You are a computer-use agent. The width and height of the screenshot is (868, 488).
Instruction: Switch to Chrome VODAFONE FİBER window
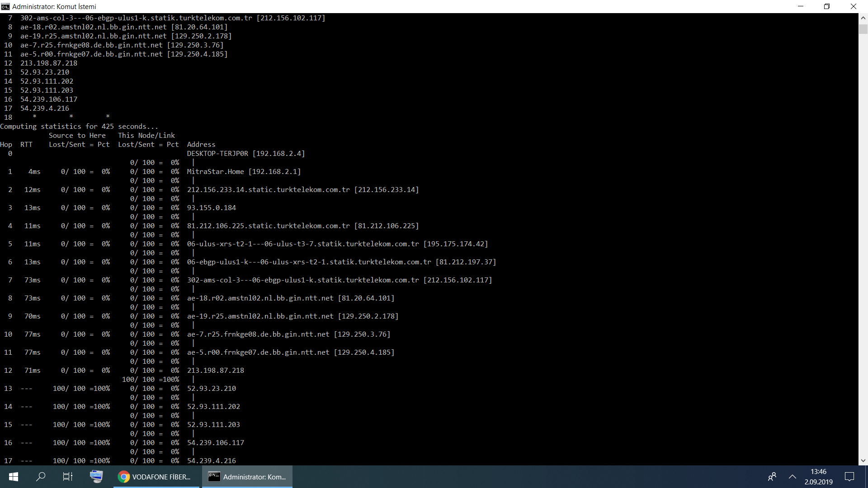[x=156, y=477]
